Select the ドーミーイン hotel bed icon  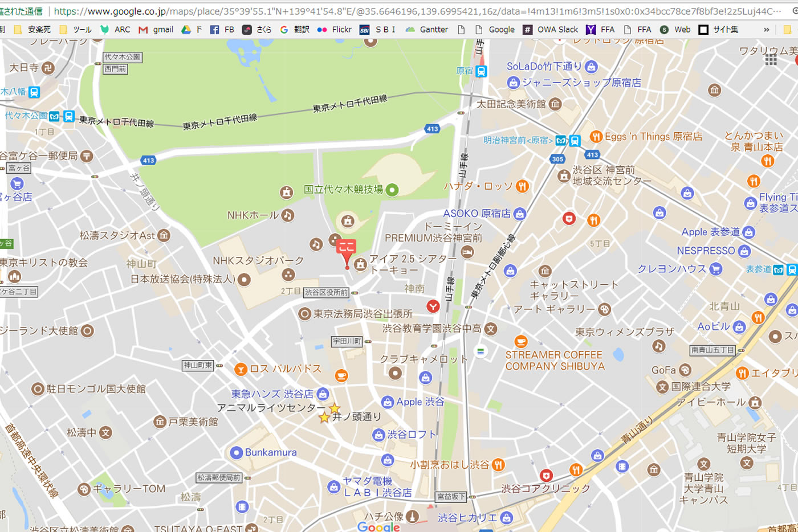467,252
